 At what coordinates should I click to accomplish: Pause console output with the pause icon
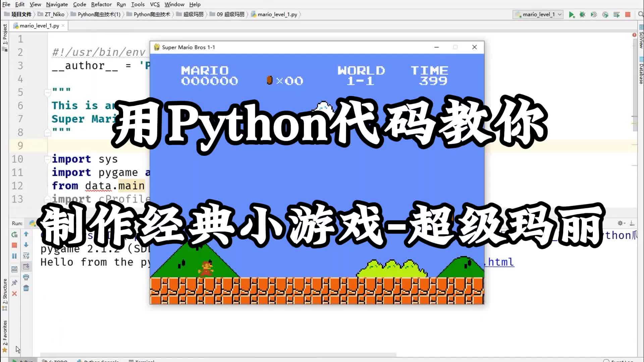tap(14, 256)
